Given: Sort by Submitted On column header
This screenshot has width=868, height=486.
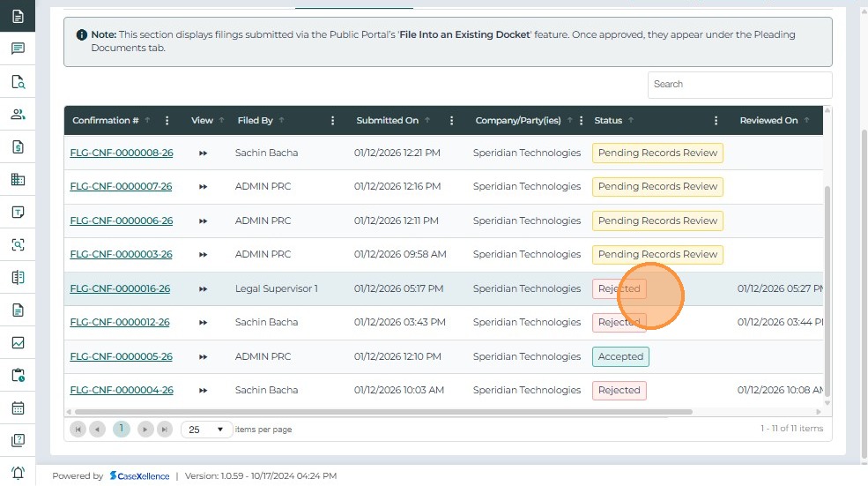Looking at the screenshot, I should click(x=388, y=121).
